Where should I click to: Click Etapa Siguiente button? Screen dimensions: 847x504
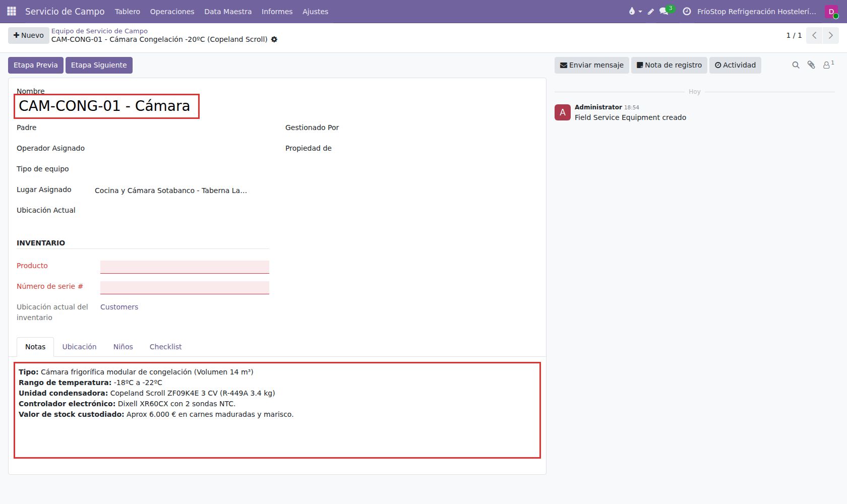coord(99,65)
